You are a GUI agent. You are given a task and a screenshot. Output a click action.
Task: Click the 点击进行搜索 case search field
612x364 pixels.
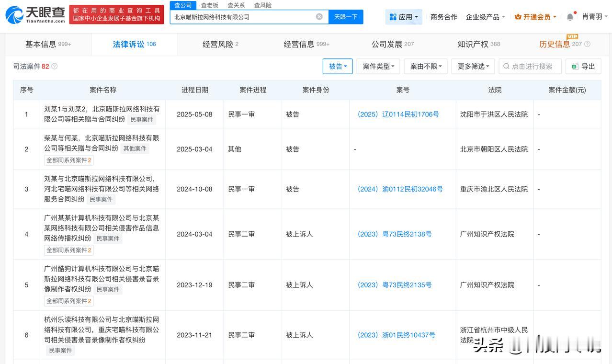(x=530, y=66)
